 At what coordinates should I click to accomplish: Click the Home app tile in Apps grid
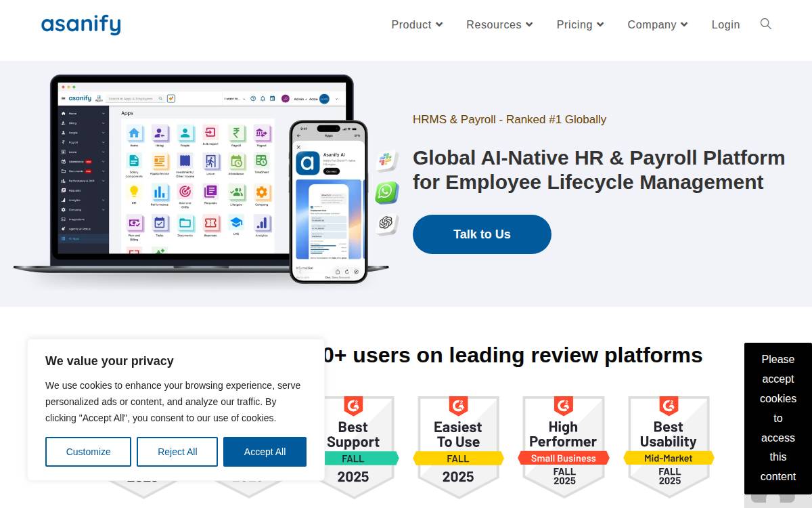pos(134,134)
